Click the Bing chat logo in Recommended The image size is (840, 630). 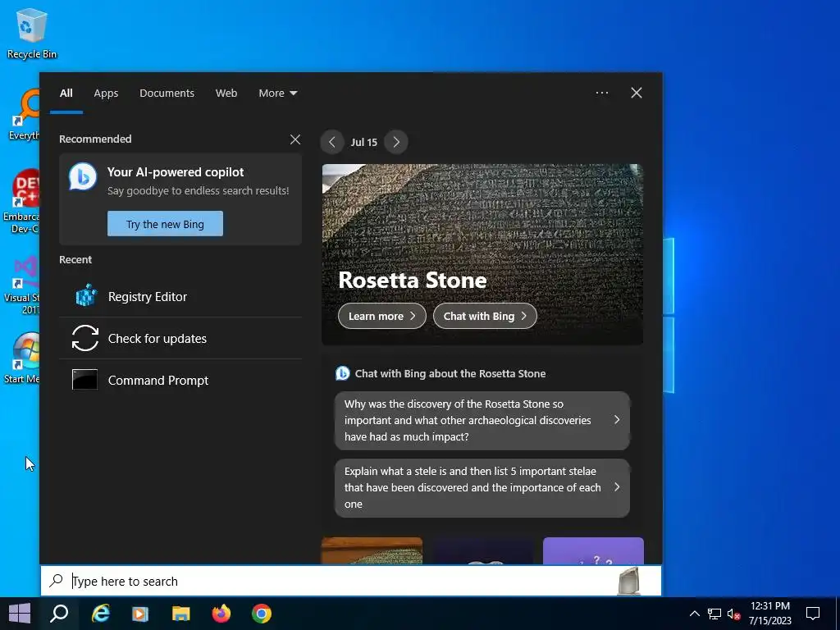pyautogui.click(x=83, y=177)
